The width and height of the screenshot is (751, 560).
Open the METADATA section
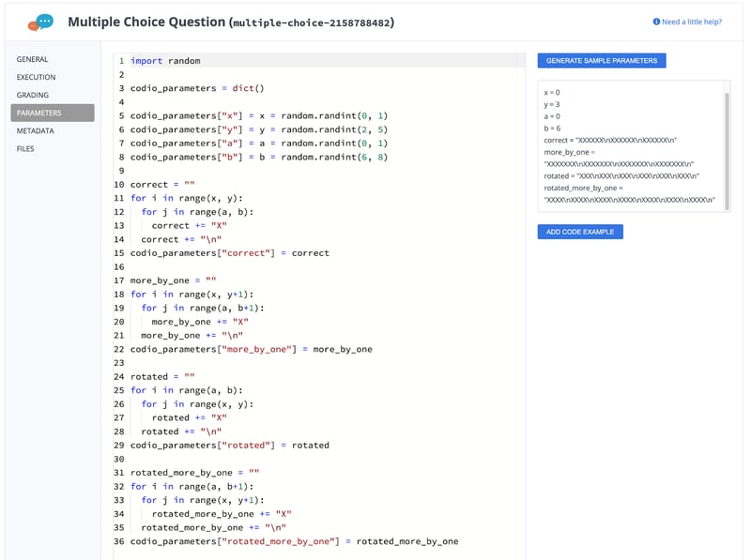tap(34, 130)
